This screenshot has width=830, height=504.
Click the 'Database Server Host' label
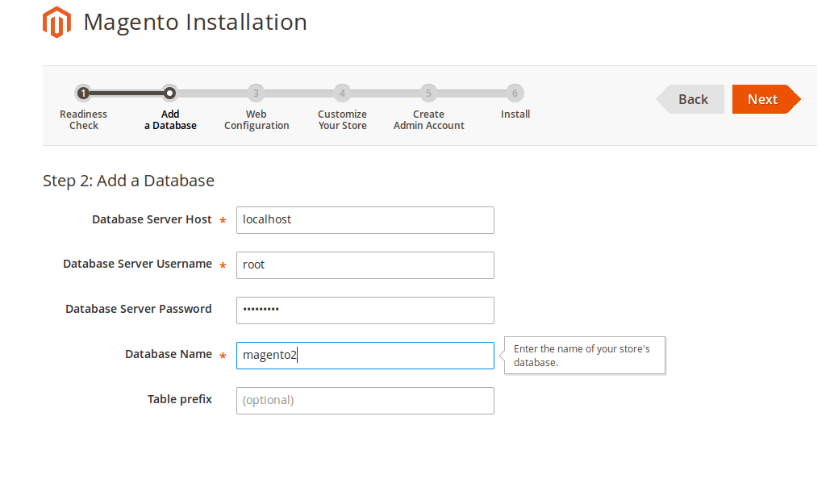click(152, 219)
